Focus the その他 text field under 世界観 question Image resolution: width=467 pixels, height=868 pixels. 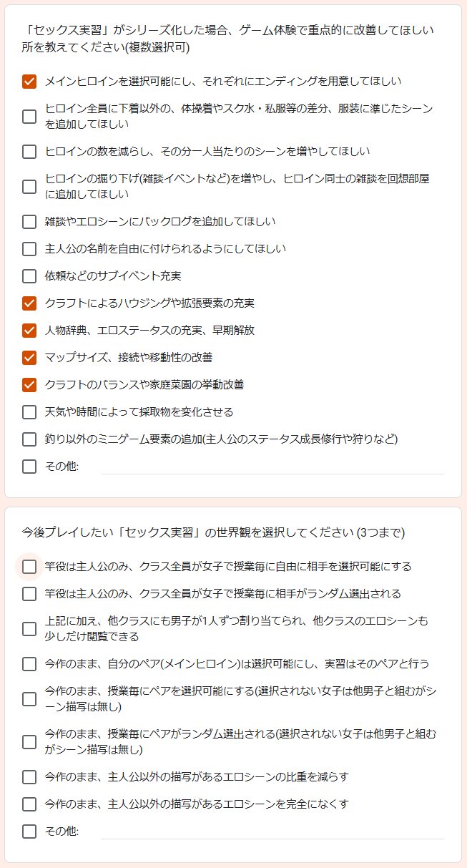[272, 832]
